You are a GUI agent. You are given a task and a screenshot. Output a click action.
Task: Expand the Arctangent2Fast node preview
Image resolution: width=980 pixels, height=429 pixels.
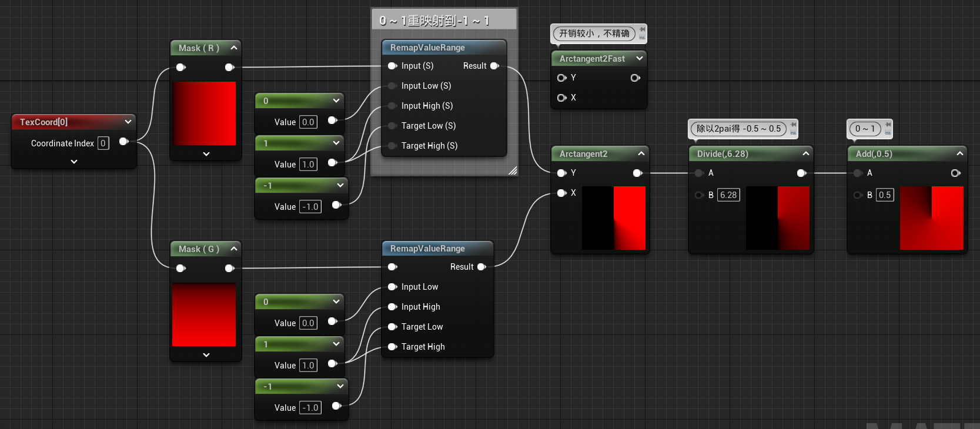[x=640, y=58]
